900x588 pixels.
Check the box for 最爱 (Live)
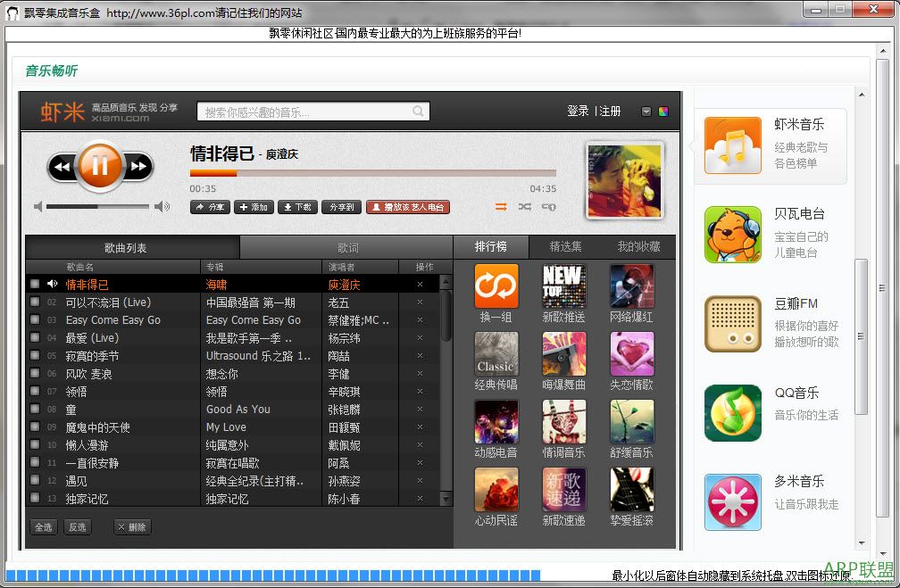[x=35, y=338]
